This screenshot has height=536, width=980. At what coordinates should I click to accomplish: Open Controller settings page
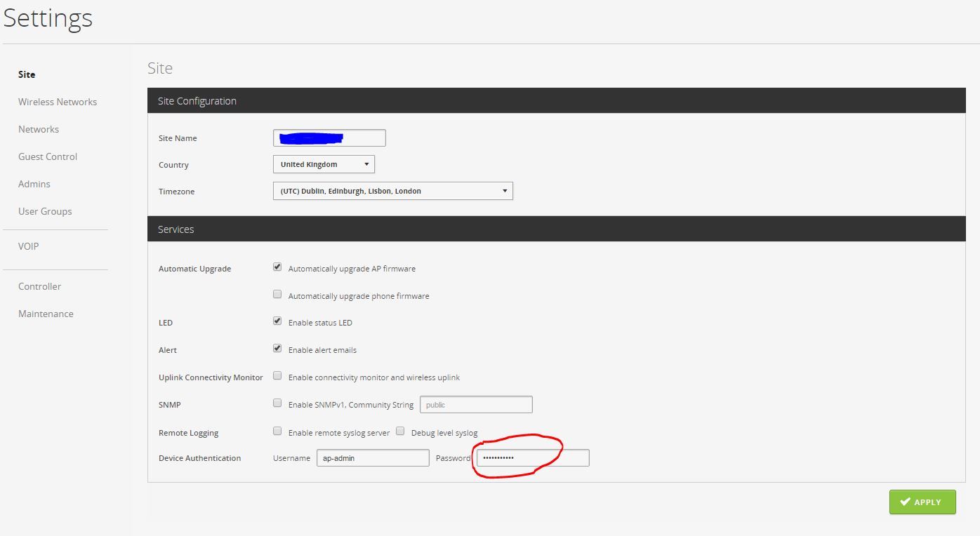39,286
